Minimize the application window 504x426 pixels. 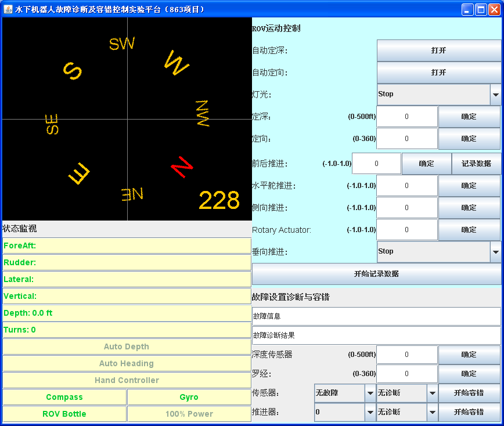coord(467,10)
